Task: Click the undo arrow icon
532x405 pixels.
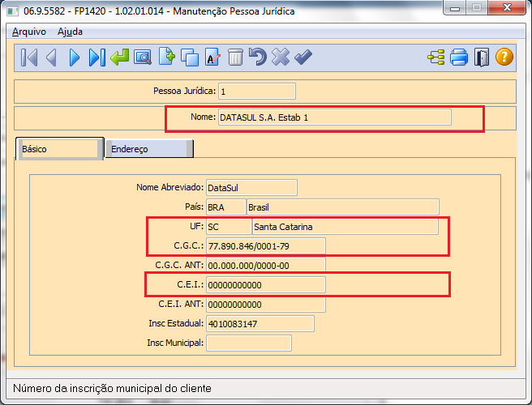Action: [258, 57]
